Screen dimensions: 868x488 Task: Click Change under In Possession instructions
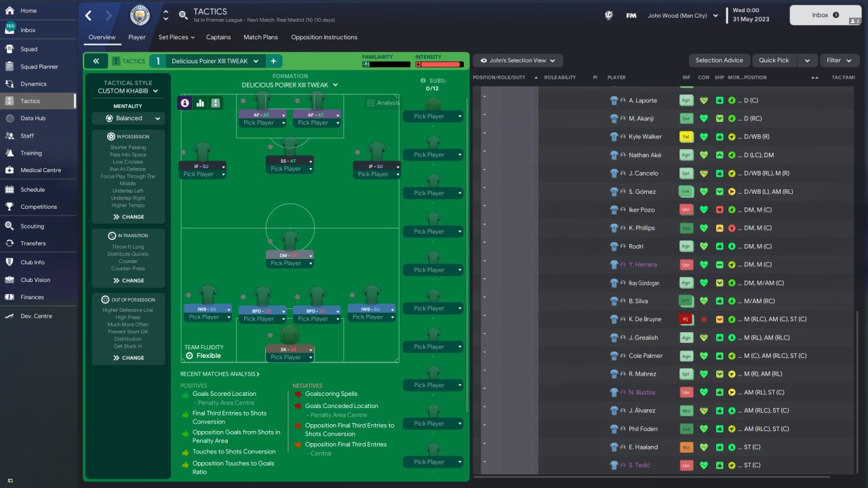(x=128, y=217)
